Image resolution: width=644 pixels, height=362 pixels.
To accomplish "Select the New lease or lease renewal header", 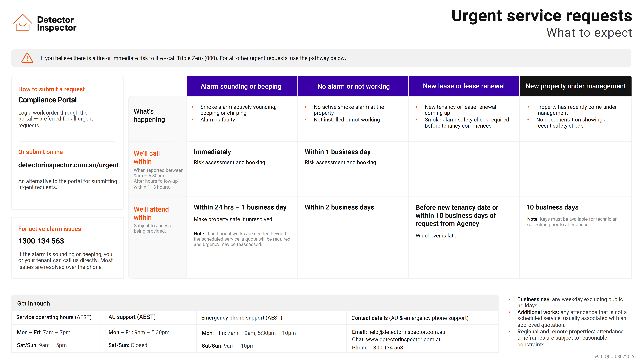I will [464, 86].
